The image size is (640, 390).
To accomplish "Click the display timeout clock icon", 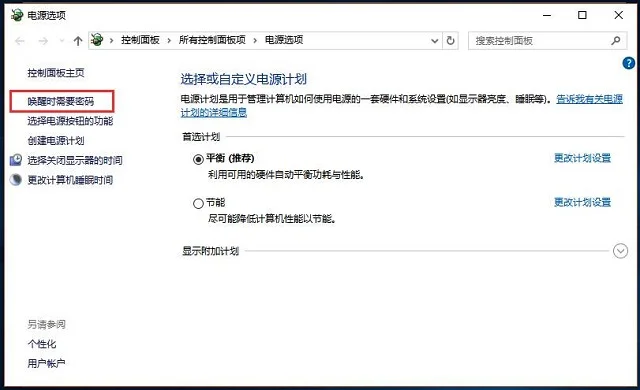I will (x=16, y=160).
